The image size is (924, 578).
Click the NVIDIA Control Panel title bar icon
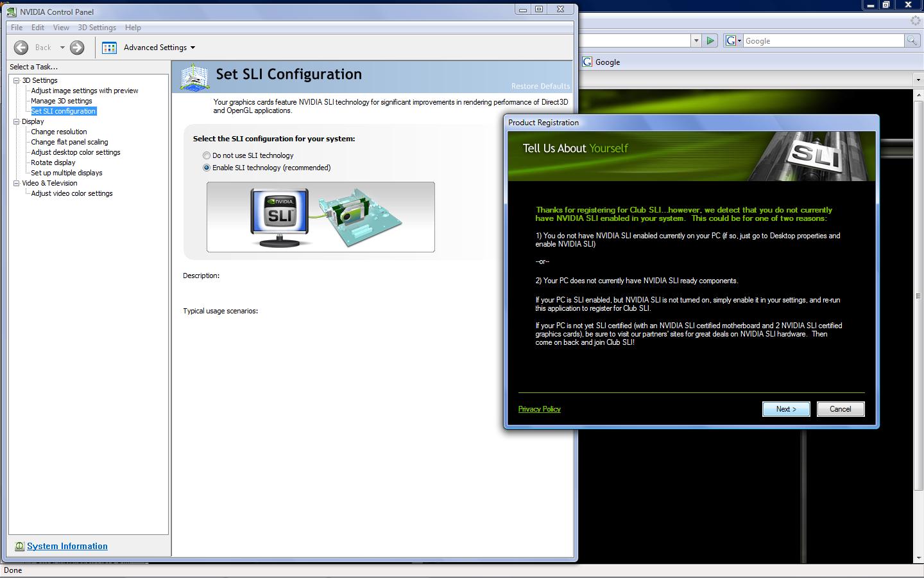pos(12,12)
